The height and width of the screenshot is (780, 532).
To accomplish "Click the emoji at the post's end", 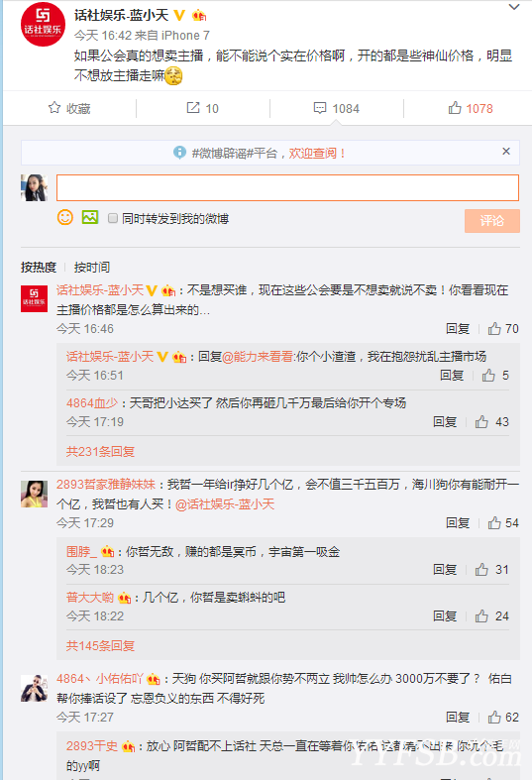I will click(173, 76).
